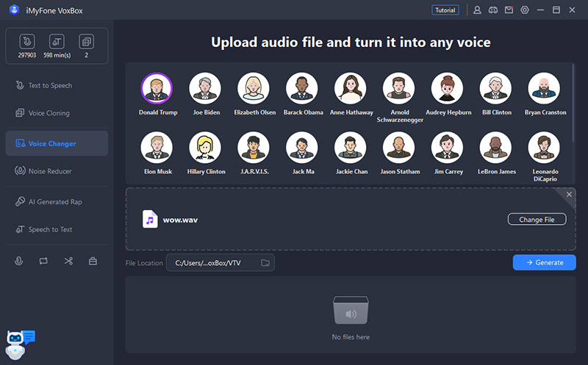Click the File Location path field
Image resolution: width=588 pixels, height=365 pixels.
pos(220,263)
